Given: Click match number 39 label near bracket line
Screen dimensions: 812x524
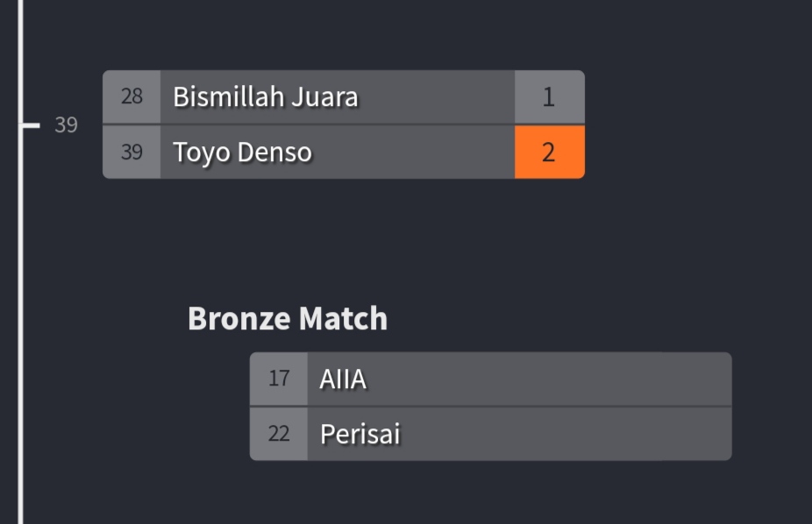Looking at the screenshot, I should pyautogui.click(x=66, y=125).
